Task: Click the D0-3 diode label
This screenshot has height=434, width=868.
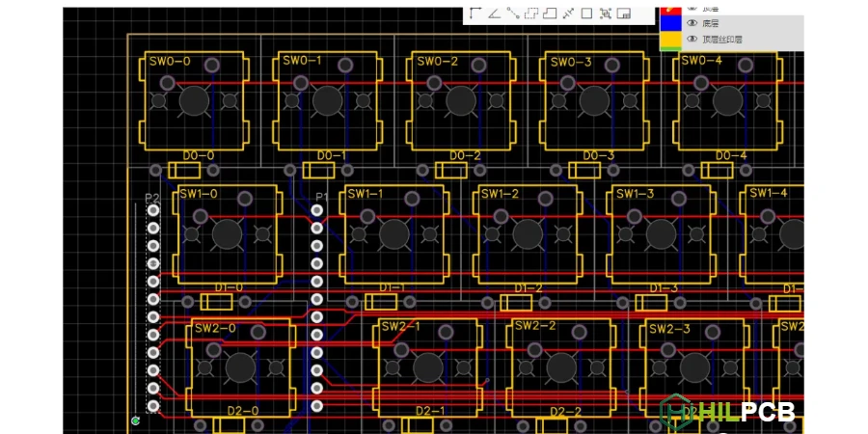Action: (x=598, y=156)
